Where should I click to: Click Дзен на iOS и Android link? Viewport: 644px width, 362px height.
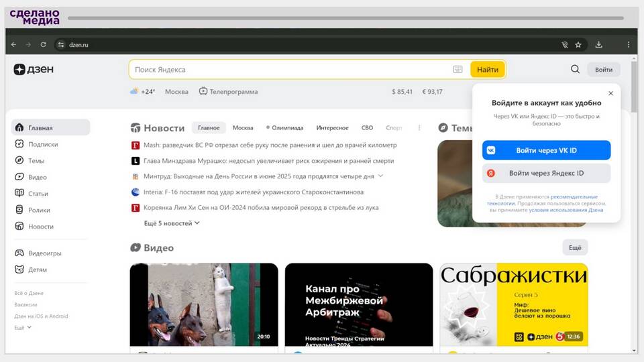coord(41,316)
